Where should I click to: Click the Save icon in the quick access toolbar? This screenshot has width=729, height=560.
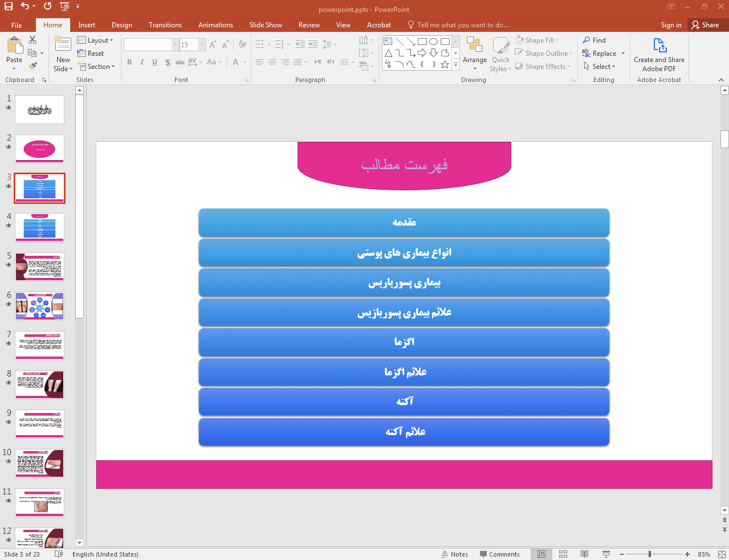8,6
